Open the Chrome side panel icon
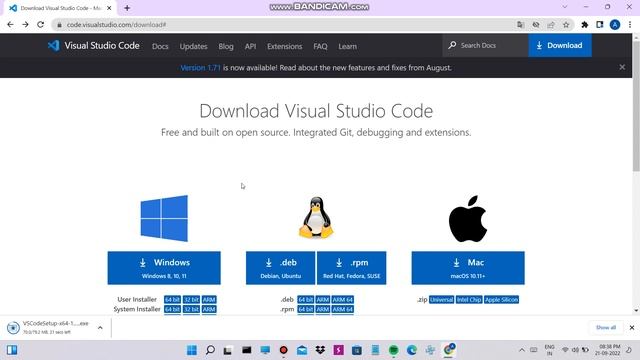 600,25
